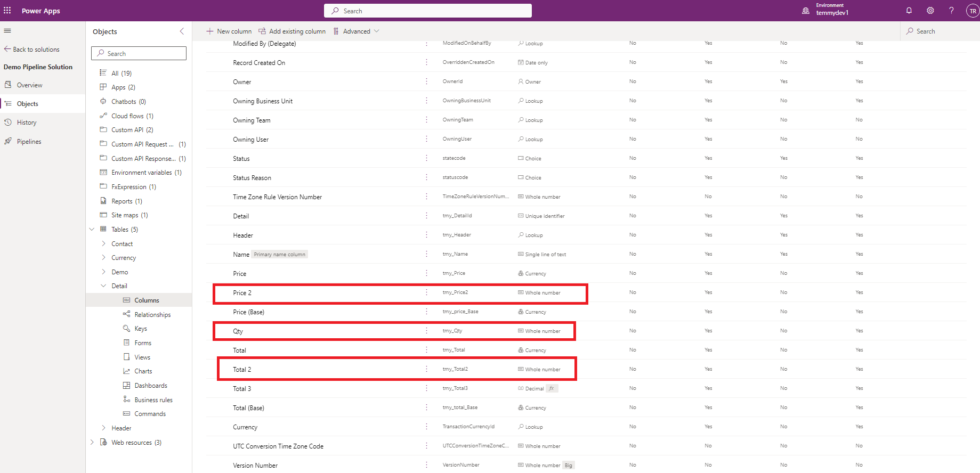Open TR account avatar

(973, 11)
